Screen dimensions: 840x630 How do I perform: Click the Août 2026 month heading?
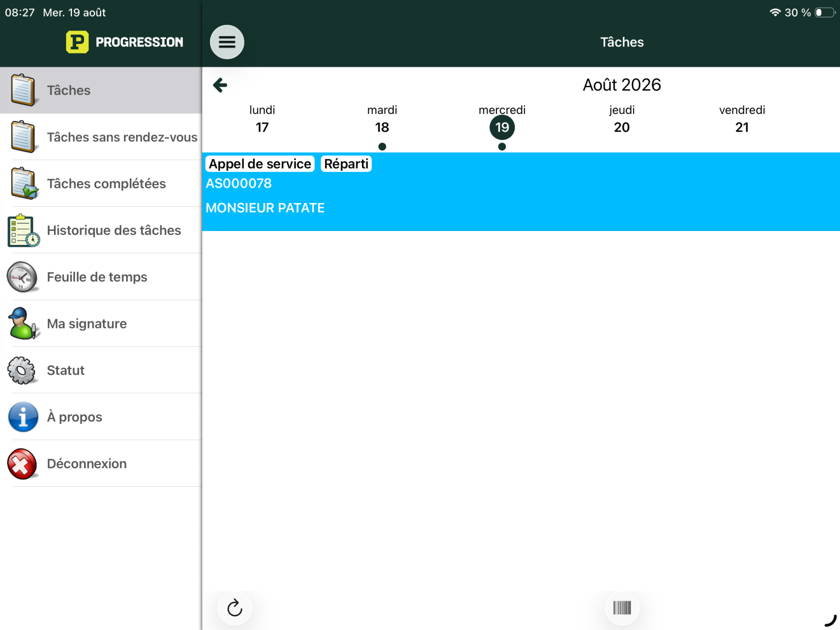(x=621, y=85)
